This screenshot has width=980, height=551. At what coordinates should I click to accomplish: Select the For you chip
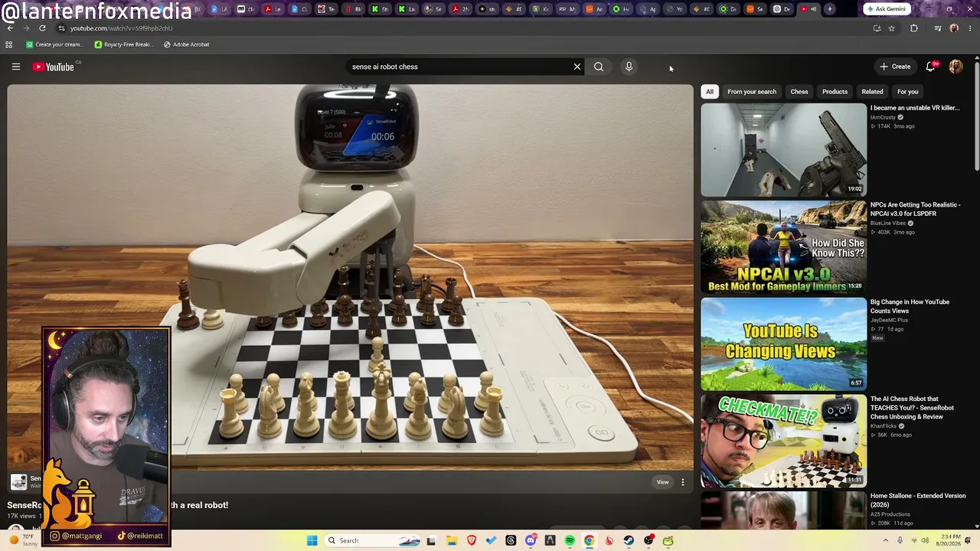(x=907, y=92)
